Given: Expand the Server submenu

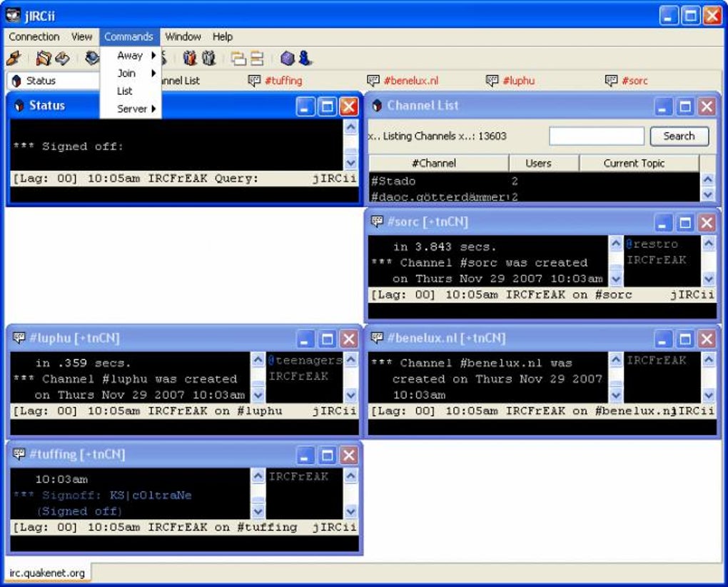Looking at the screenshot, I should [x=130, y=109].
